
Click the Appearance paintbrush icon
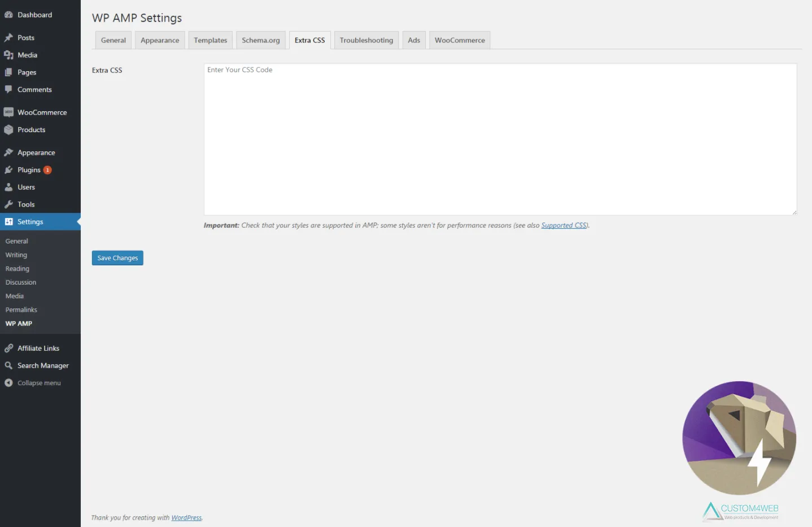[9, 152]
